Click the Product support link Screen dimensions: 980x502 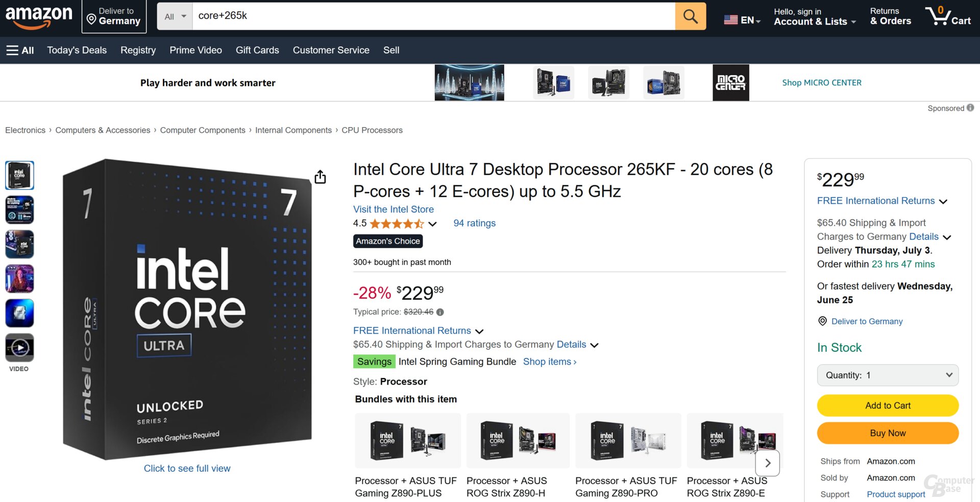896,494
